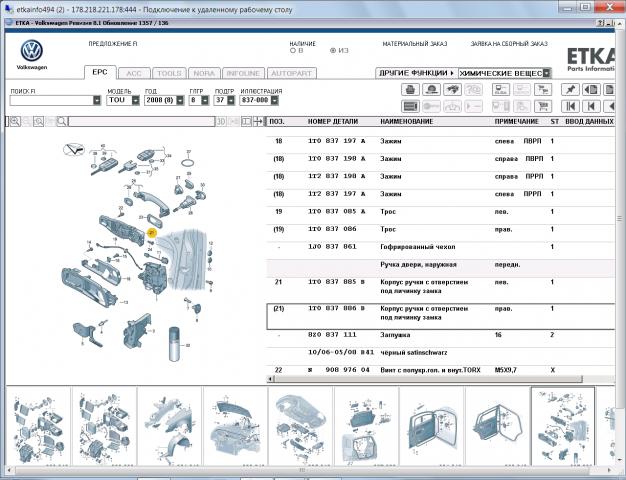Click the parts list horizontal scrollbar

(x=427, y=379)
